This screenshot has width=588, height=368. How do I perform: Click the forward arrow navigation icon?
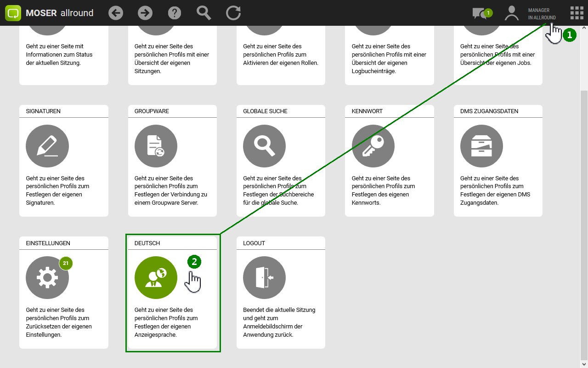[x=145, y=13]
